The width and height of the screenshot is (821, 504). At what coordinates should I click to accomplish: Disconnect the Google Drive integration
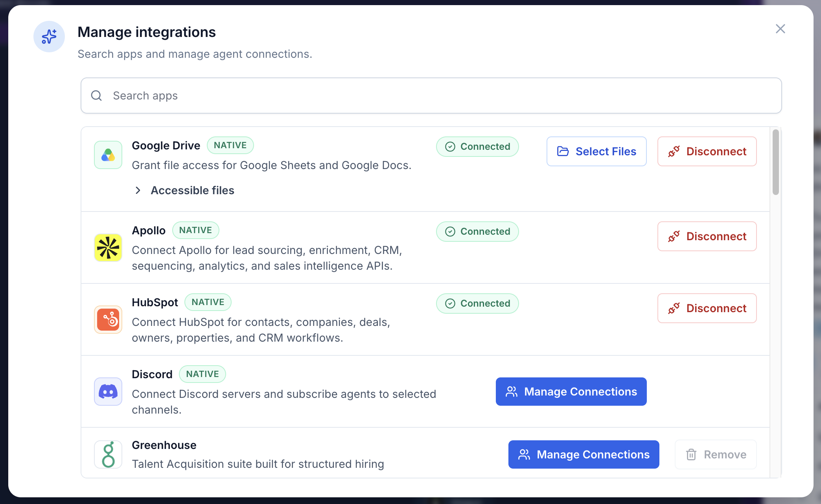tap(707, 151)
